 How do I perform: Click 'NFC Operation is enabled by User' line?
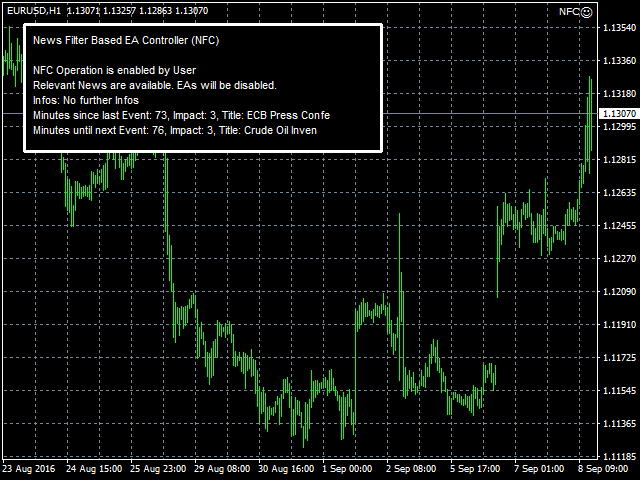114,70
